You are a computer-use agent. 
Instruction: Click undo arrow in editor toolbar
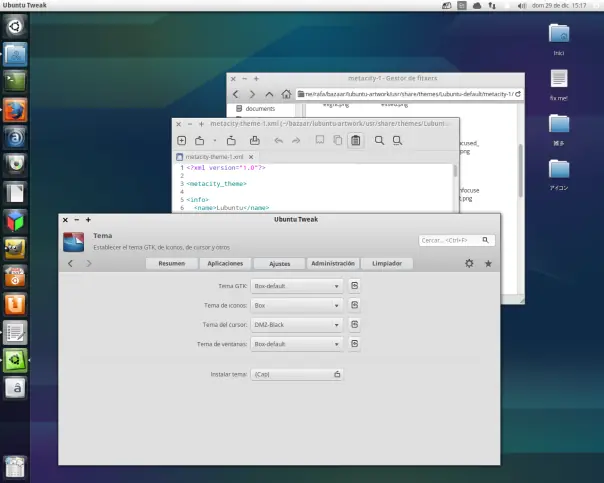pos(279,141)
